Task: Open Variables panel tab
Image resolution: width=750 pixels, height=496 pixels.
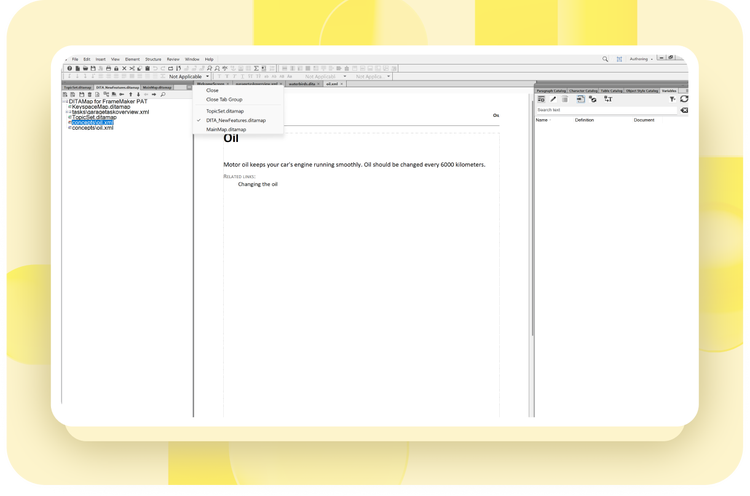Action: [669, 91]
